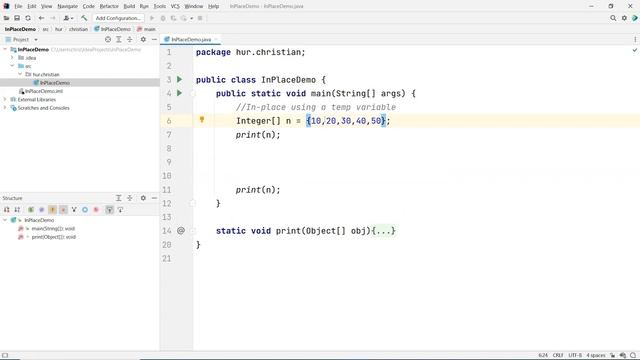Toggle Sort Alphabetically in Structure toolbar

(x=17, y=209)
